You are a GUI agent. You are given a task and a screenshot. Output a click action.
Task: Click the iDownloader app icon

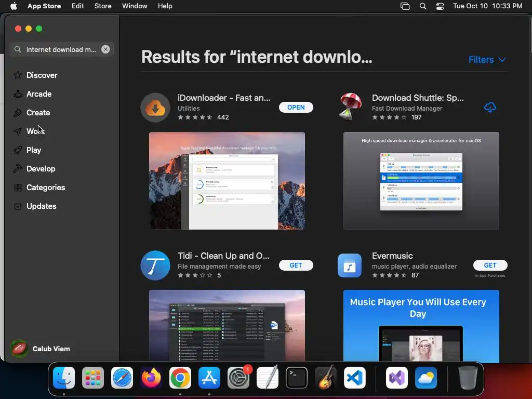coord(155,108)
